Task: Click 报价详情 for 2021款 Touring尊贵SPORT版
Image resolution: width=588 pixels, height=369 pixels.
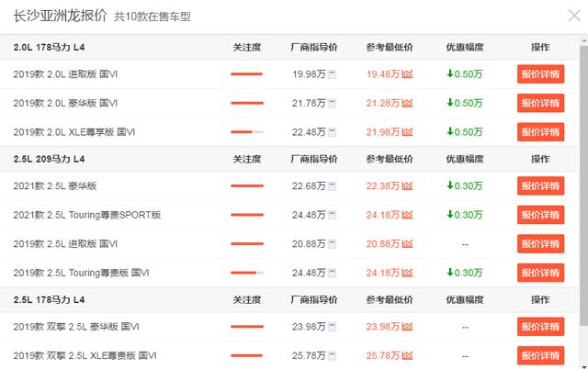Action: click(x=540, y=215)
